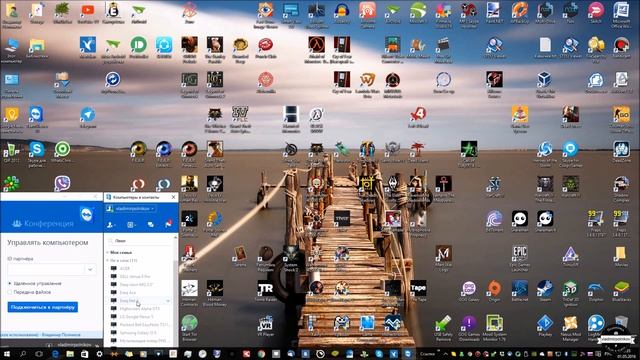Open the chat icon in contacts panel
The image size is (640, 360).
click(151, 224)
